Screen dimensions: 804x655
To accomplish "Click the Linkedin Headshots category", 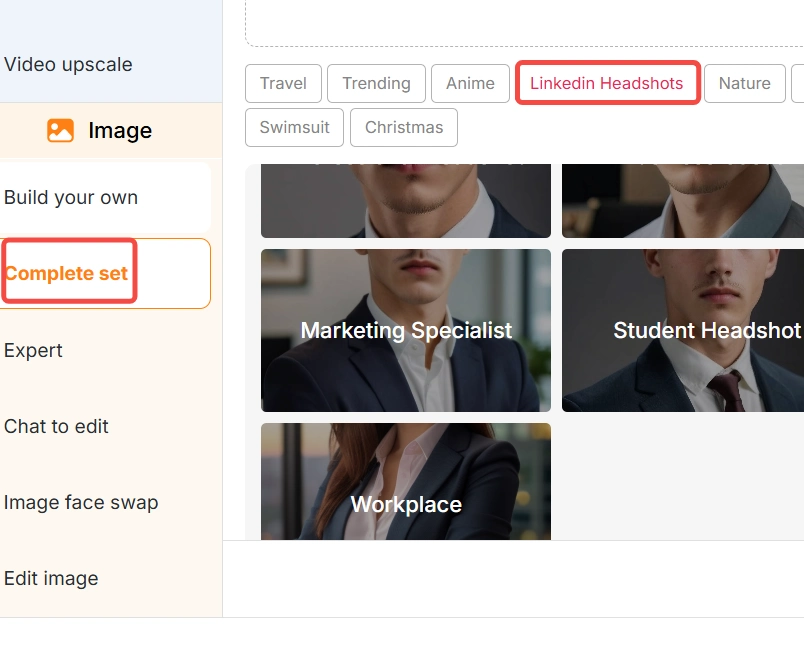I will 606,84.
